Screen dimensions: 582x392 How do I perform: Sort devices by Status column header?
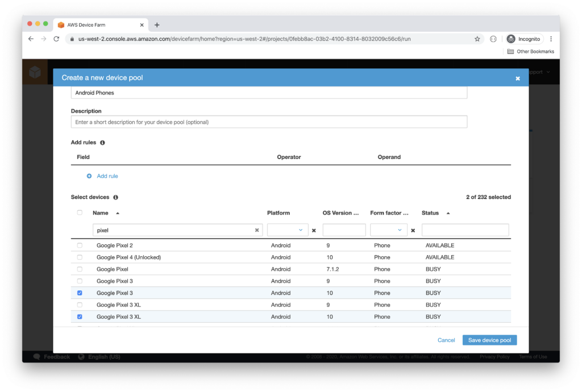[430, 213]
